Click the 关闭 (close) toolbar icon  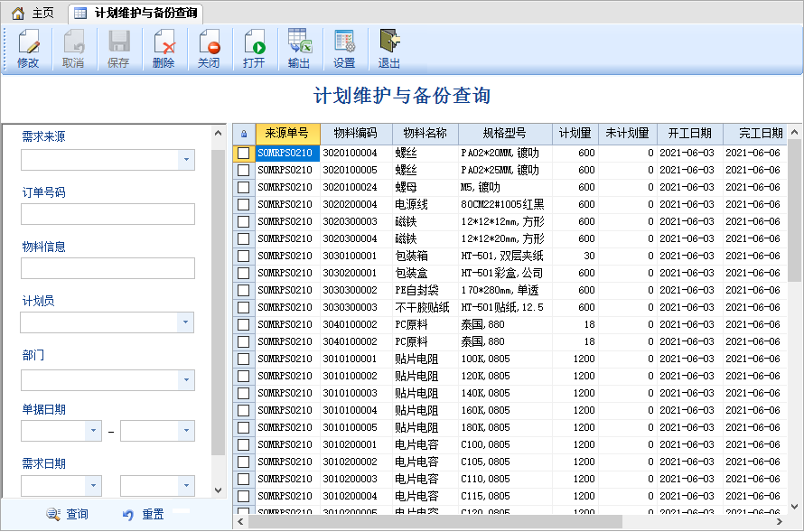(209, 49)
